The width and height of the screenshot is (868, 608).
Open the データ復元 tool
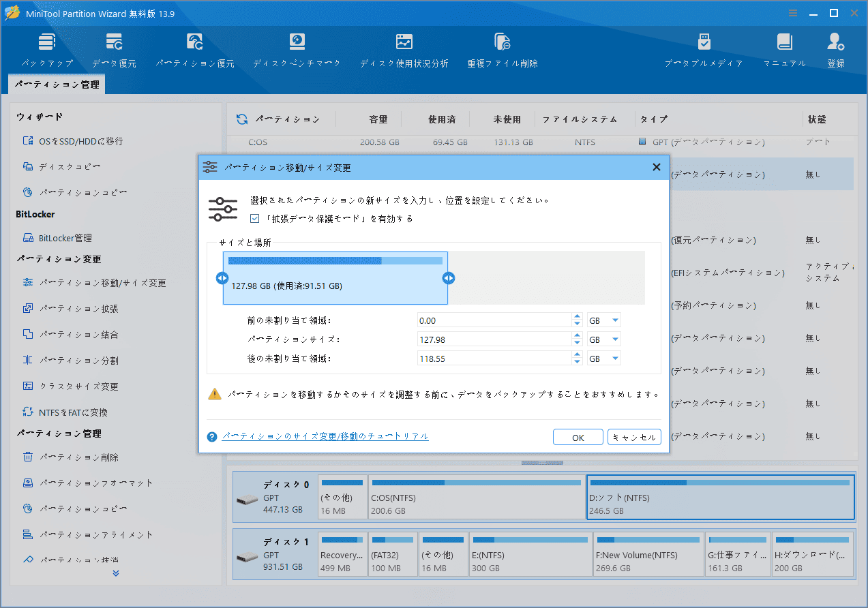coord(114,50)
